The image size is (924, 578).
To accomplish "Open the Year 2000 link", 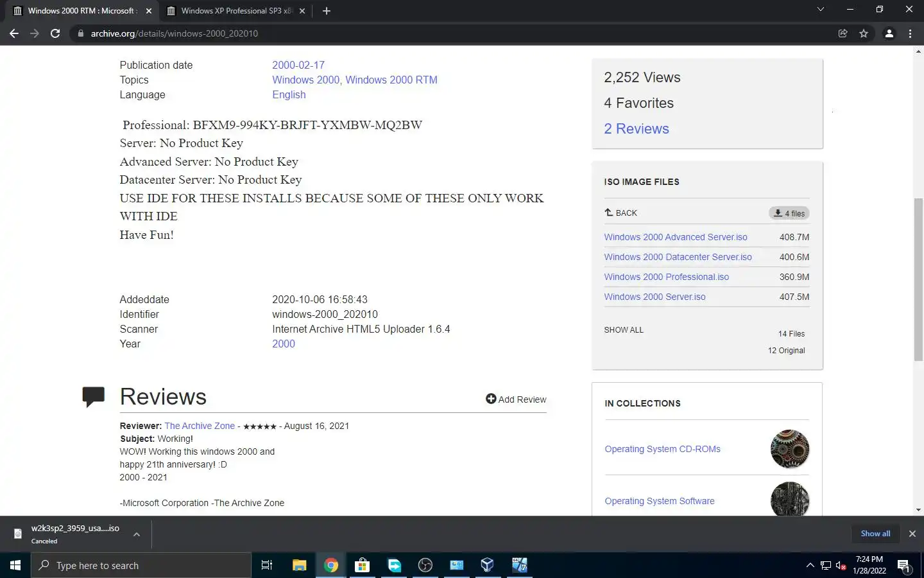I will tap(284, 344).
